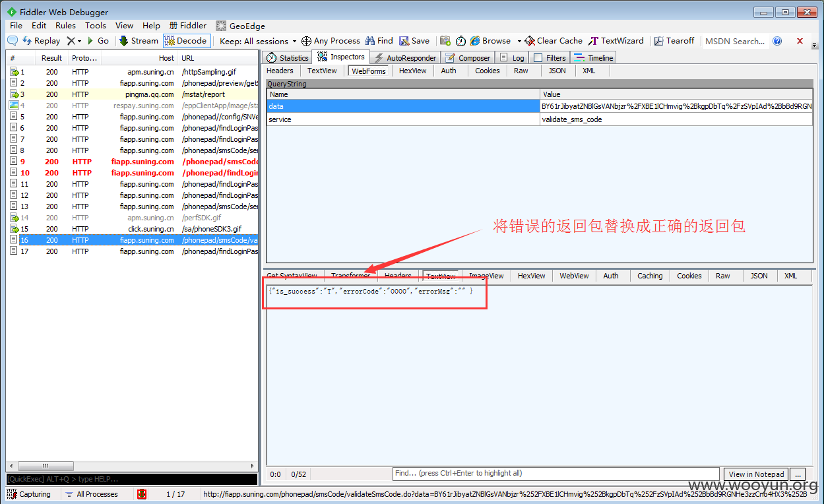Image resolution: width=824 pixels, height=504 pixels.
Task: Click the image icon of session 4
Action: point(14,106)
